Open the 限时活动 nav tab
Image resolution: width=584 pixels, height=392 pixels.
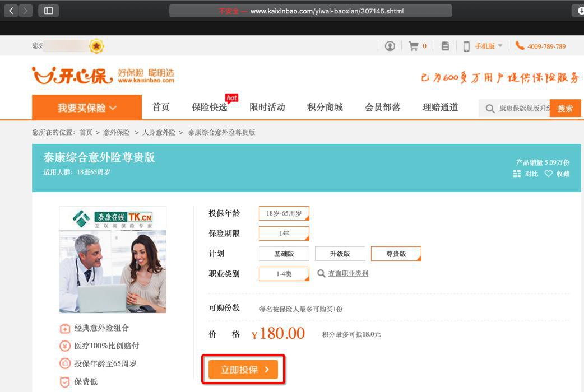point(267,107)
